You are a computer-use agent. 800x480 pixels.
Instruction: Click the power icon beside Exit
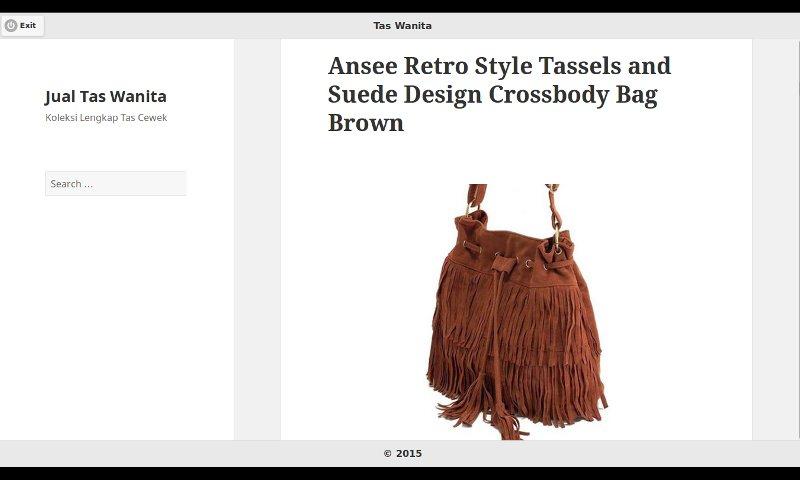tap(11, 26)
